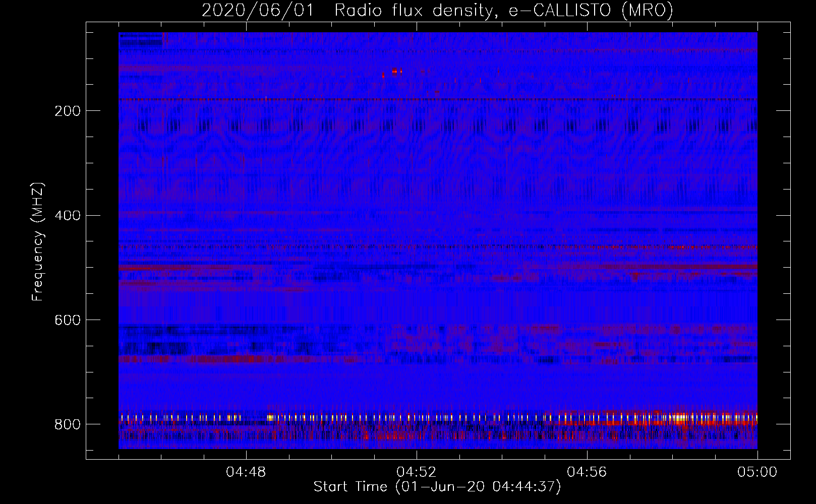Click the 04:56 time tick label

coord(587,472)
